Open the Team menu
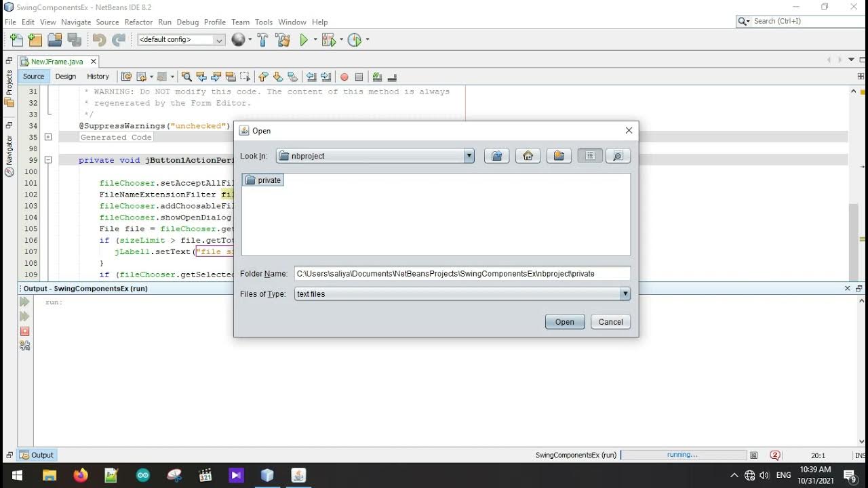Image resolution: width=868 pixels, height=488 pixels. [x=240, y=22]
